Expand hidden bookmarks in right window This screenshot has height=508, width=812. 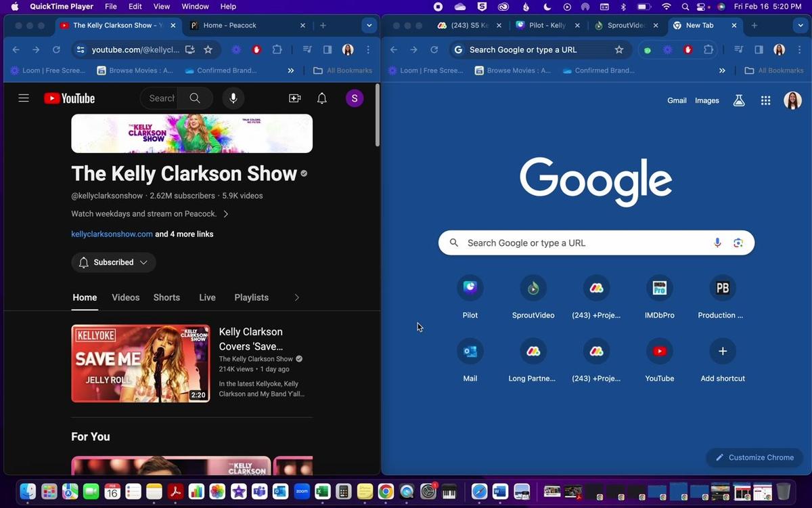[722, 70]
